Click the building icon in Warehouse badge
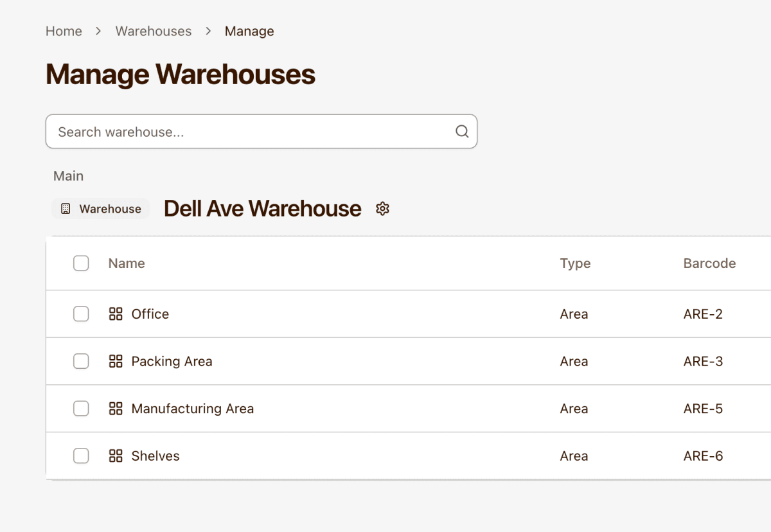The image size is (771, 532). click(x=66, y=209)
